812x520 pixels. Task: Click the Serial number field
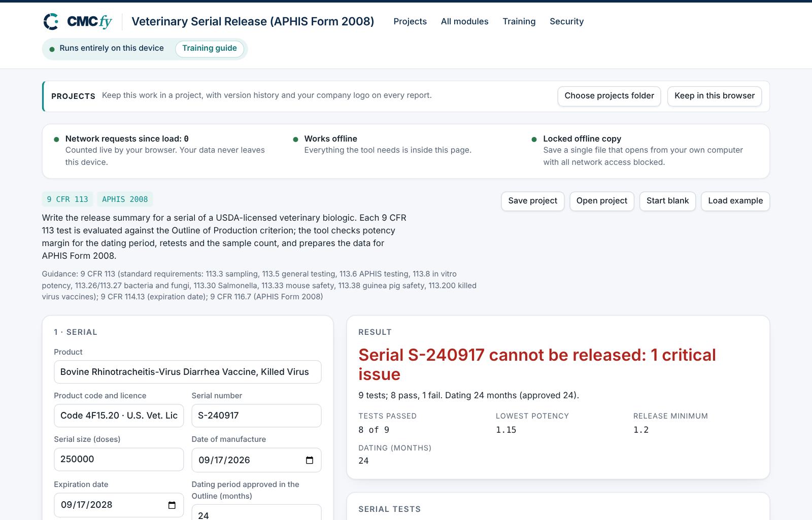click(256, 415)
